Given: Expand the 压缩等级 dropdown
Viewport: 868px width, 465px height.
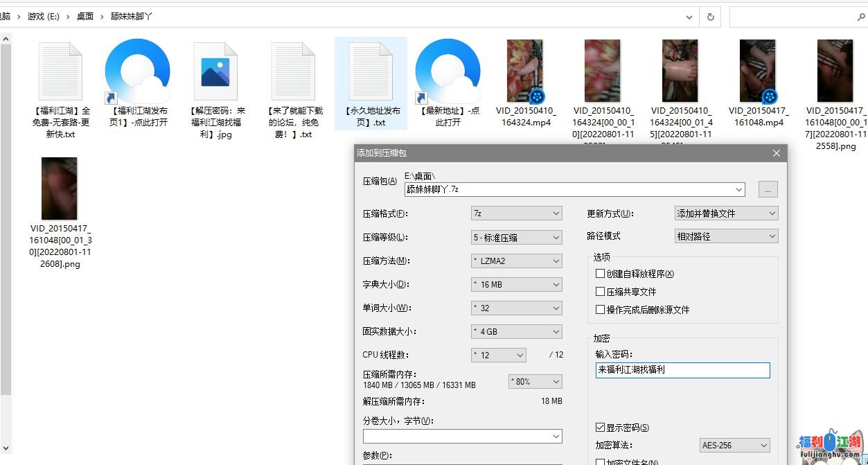Looking at the screenshot, I should coord(516,237).
